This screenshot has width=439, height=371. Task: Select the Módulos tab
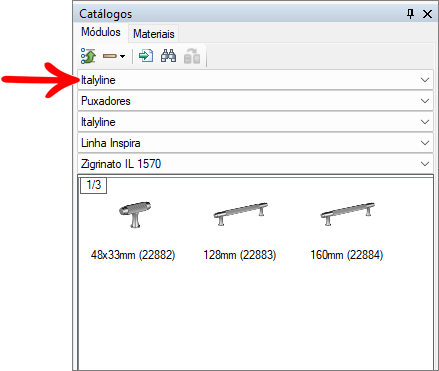tap(101, 32)
